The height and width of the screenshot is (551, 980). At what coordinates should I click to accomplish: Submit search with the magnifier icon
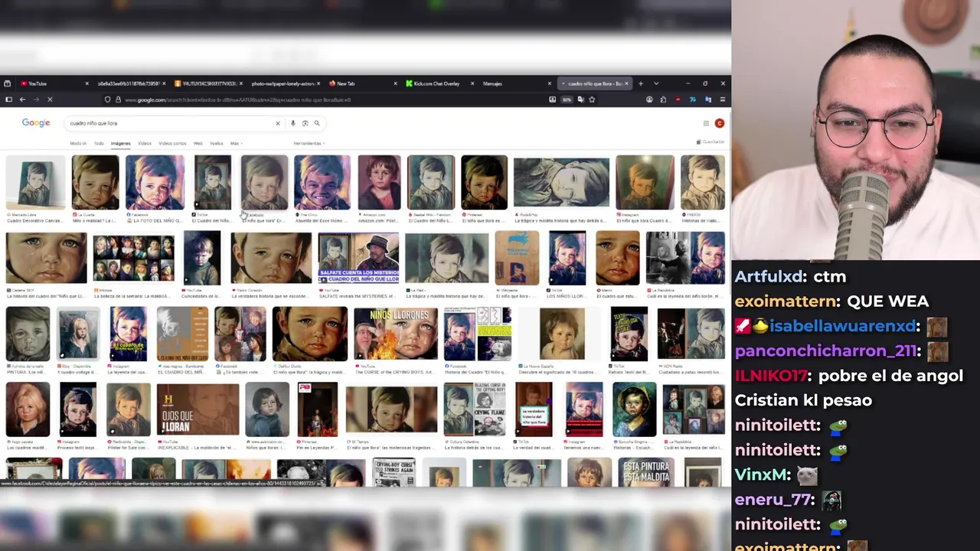[316, 123]
